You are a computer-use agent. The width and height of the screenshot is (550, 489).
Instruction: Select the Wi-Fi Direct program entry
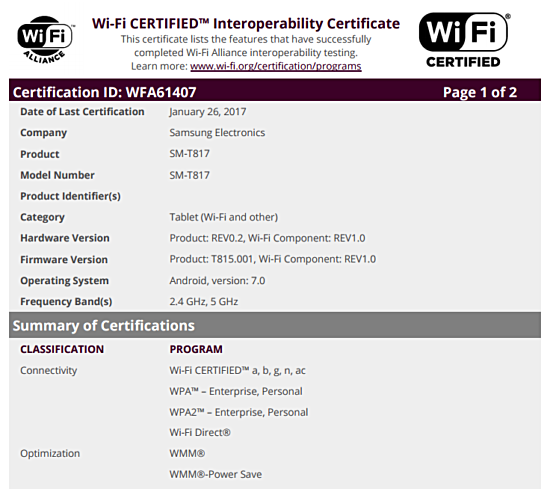pyautogui.click(x=200, y=433)
